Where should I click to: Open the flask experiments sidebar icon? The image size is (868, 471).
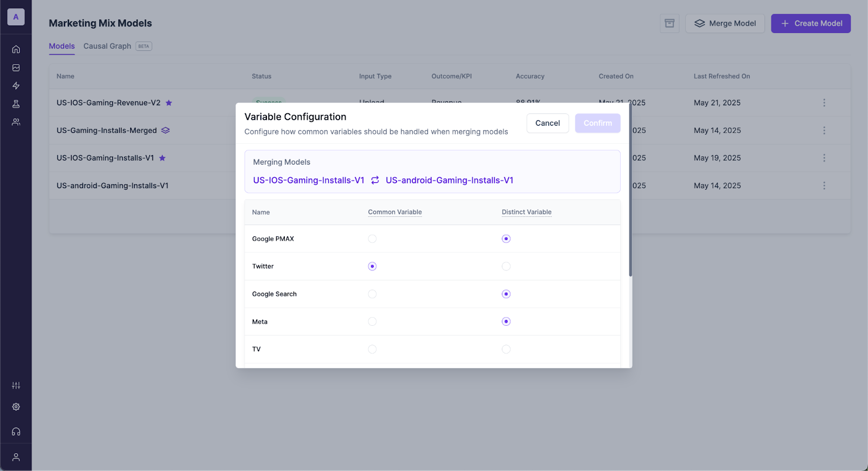point(16,104)
